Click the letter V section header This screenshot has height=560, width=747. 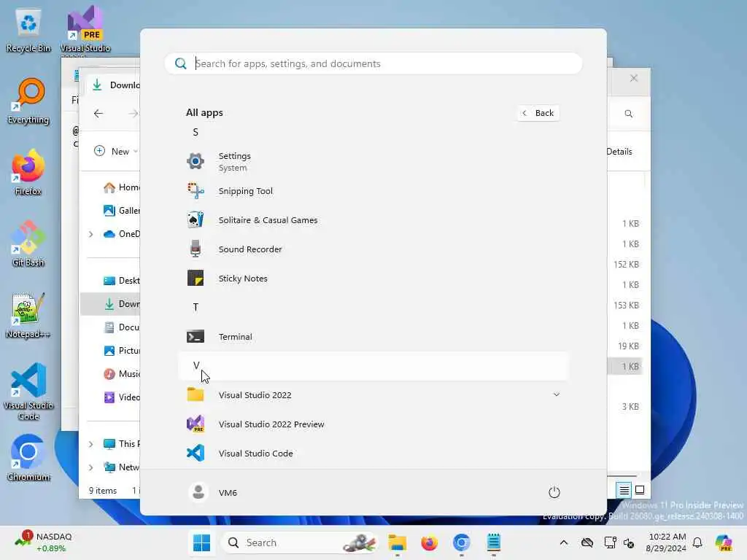[x=373, y=366]
